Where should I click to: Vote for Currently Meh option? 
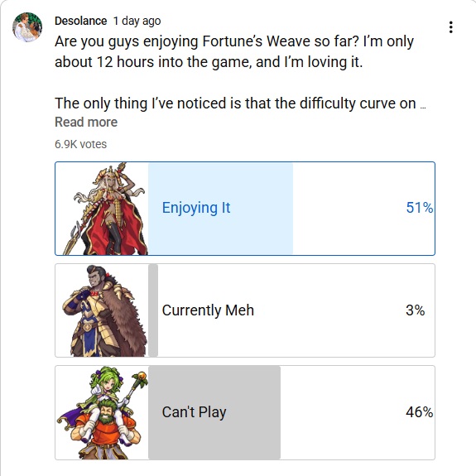pyautogui.click(x=245, y=310)
